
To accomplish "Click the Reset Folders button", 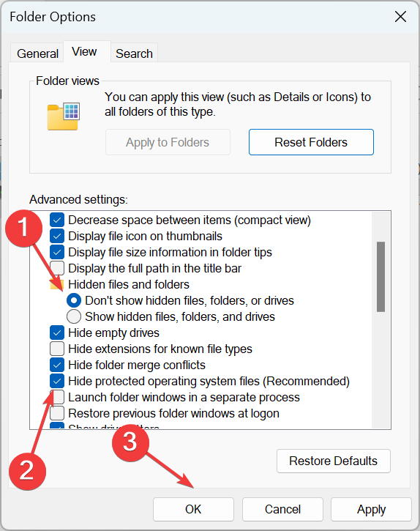I will (x=311, y=142).
